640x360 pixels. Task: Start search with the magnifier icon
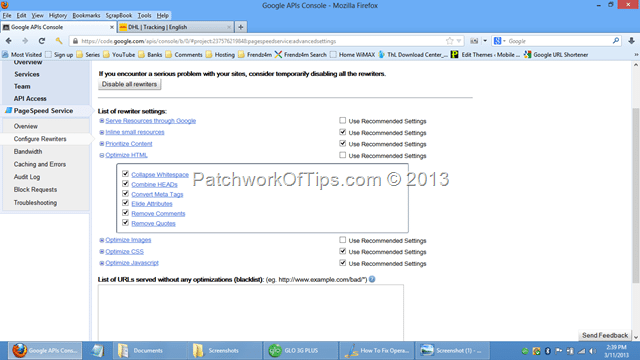[616, 41]
